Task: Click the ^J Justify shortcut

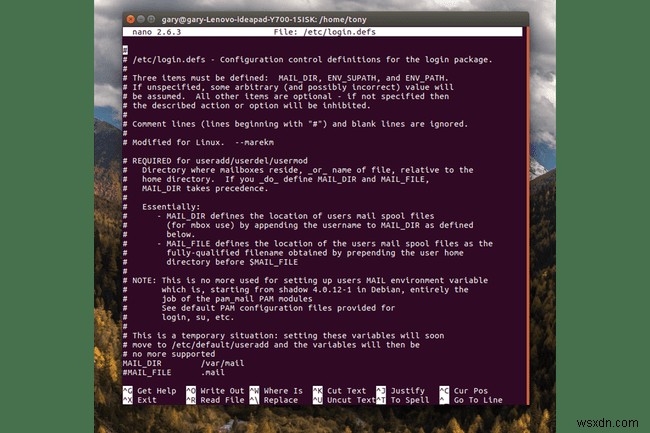Action: point(400,391)
